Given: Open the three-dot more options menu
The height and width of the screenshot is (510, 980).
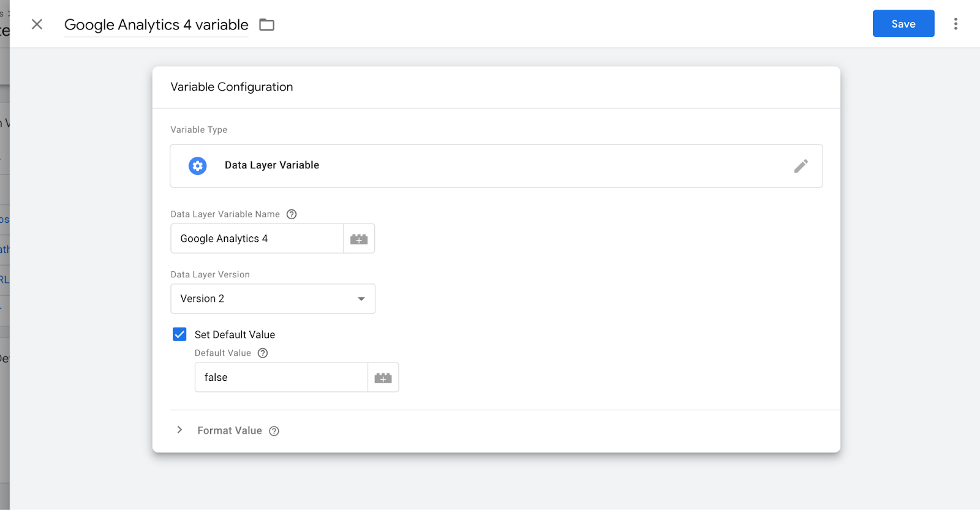Looking at the screenshot, I should [x=956, y=24].
